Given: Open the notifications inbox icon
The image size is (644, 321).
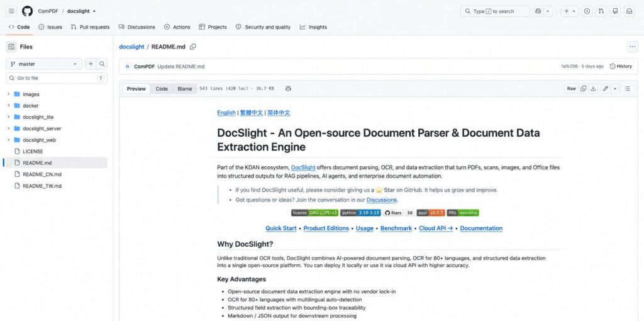Looking at the screenshot, I should (629, 11).
